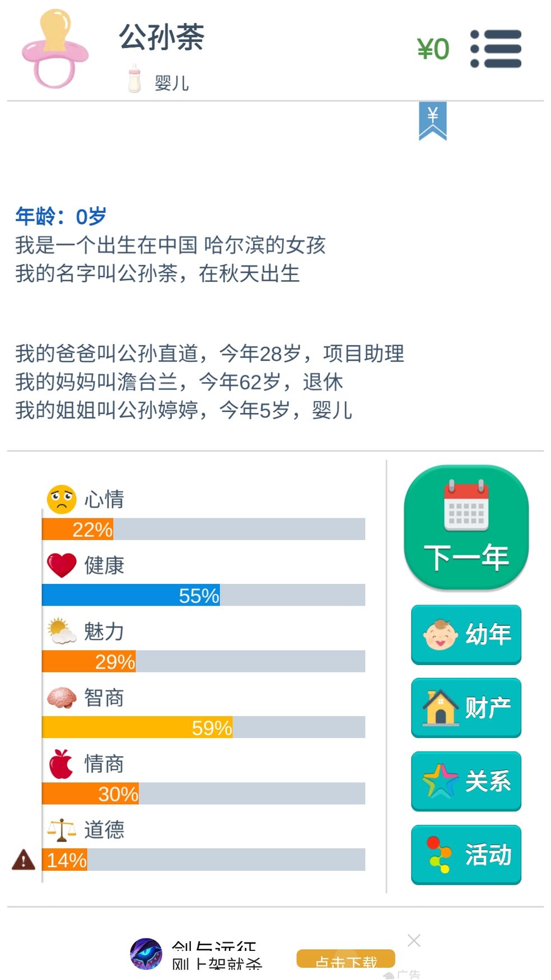Open the 活动 activities button
Image resolution: width=551 pixels, height=980 pixels.
pyautogui.click(x=466, y=855)
